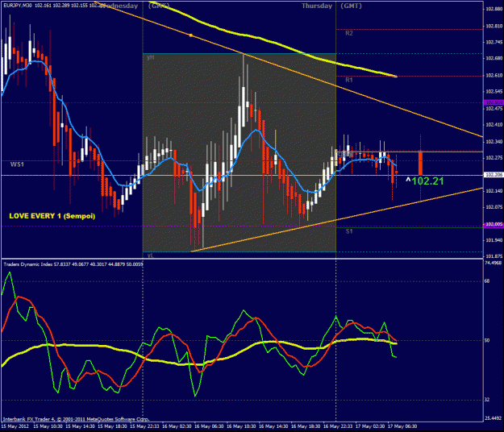Screen dimensions: 504x432
Task: Click the 17 May 02:30 time label
Action: click(370, 426)
